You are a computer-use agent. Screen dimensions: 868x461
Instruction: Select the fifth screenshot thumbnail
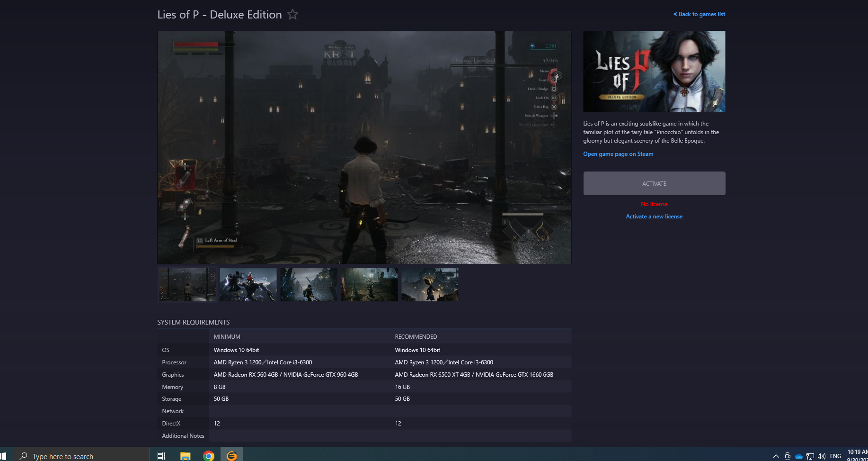pyautogui.click(x=430, y=285)
